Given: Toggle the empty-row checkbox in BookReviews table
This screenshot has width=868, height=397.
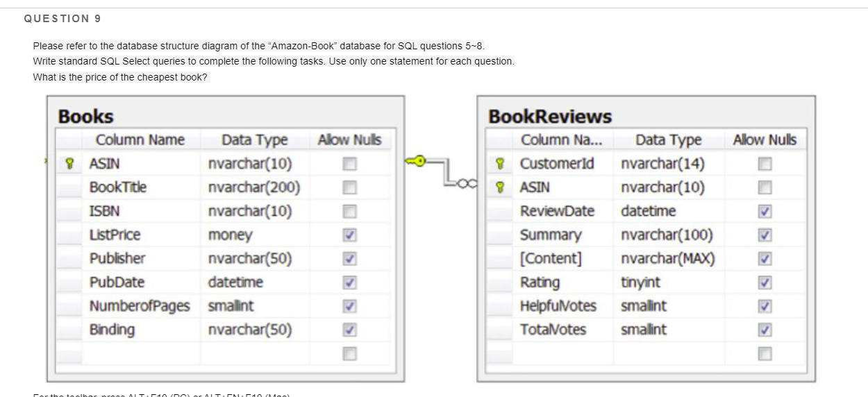Looking at the screenshot, I should click(x=765, y=353).
